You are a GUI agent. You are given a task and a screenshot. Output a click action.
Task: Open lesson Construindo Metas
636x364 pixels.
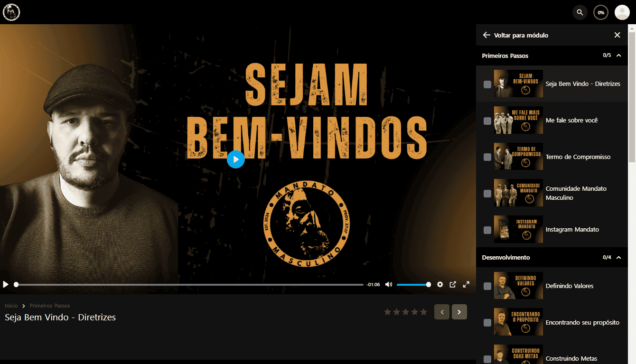click(x=571, y=358)
